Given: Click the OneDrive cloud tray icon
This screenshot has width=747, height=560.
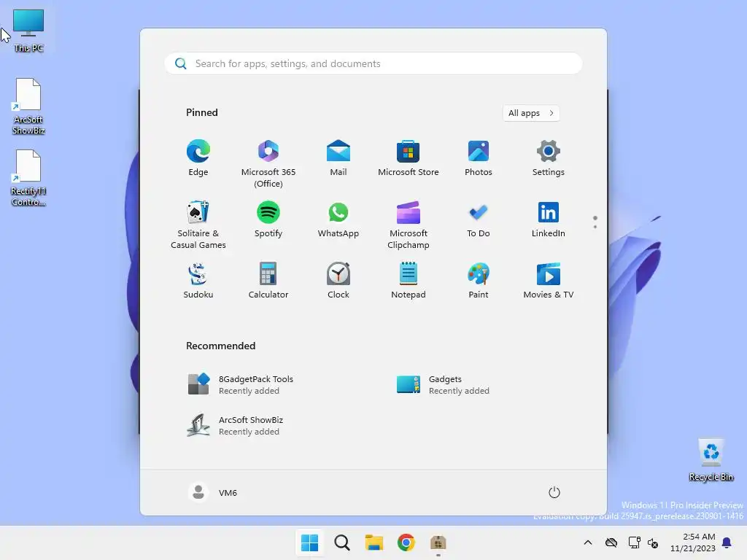Looking at the screenshot, I should pos(611,542).
